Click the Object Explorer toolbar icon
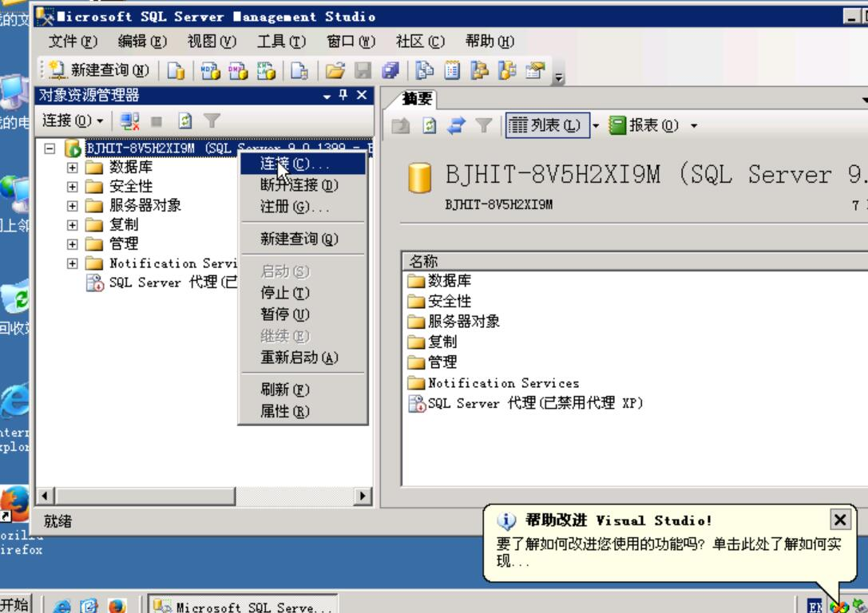 click(480, 70)
